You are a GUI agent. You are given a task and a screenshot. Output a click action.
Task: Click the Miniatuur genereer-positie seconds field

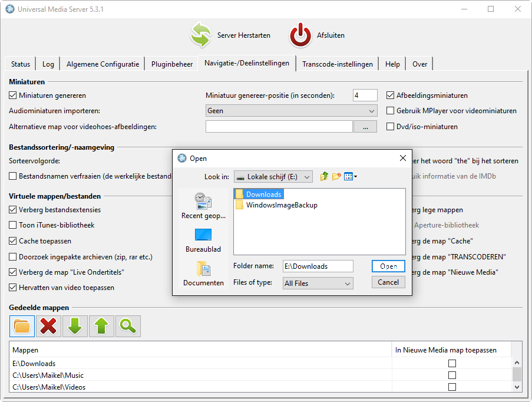click(x=365, y=95)
